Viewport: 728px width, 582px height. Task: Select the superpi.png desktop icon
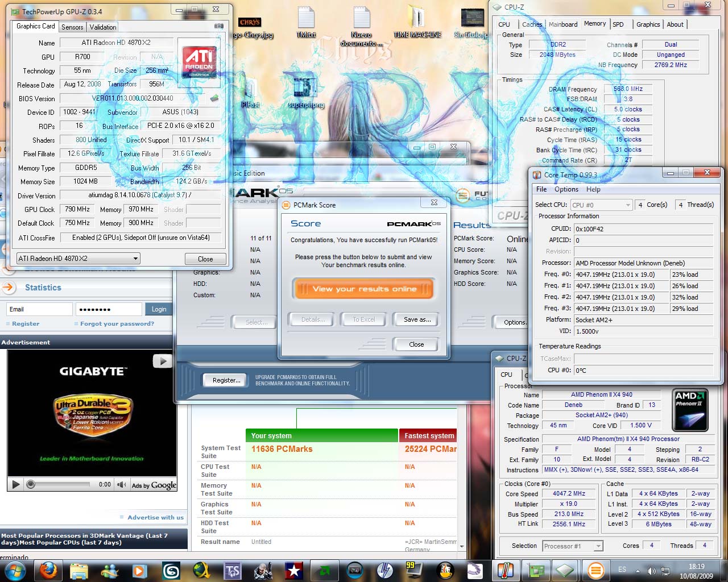306,93
